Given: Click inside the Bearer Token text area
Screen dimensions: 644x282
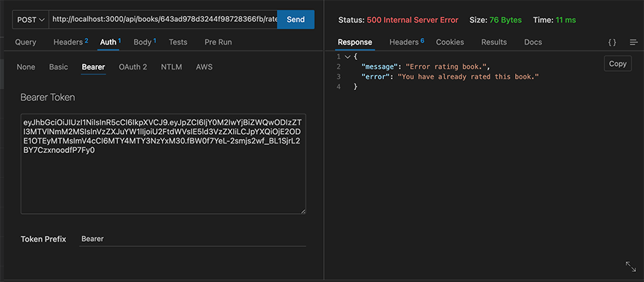Looking at the screenshot, I should click(x=163, y=164).
